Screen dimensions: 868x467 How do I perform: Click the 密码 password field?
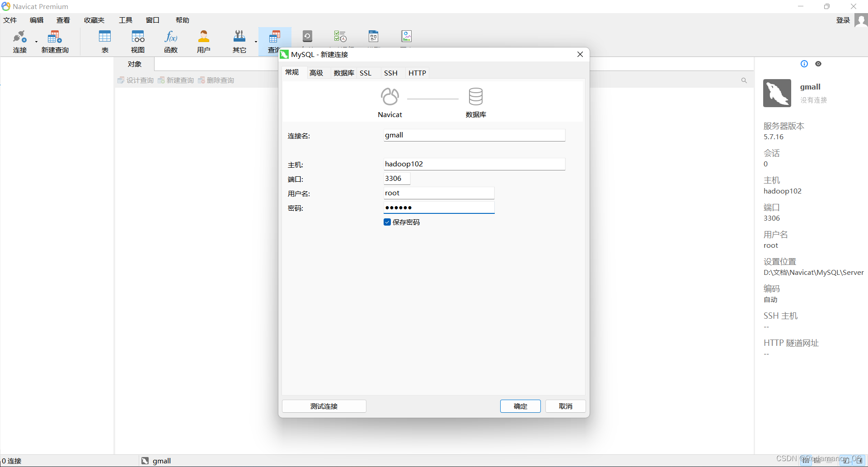click(439, 208)
